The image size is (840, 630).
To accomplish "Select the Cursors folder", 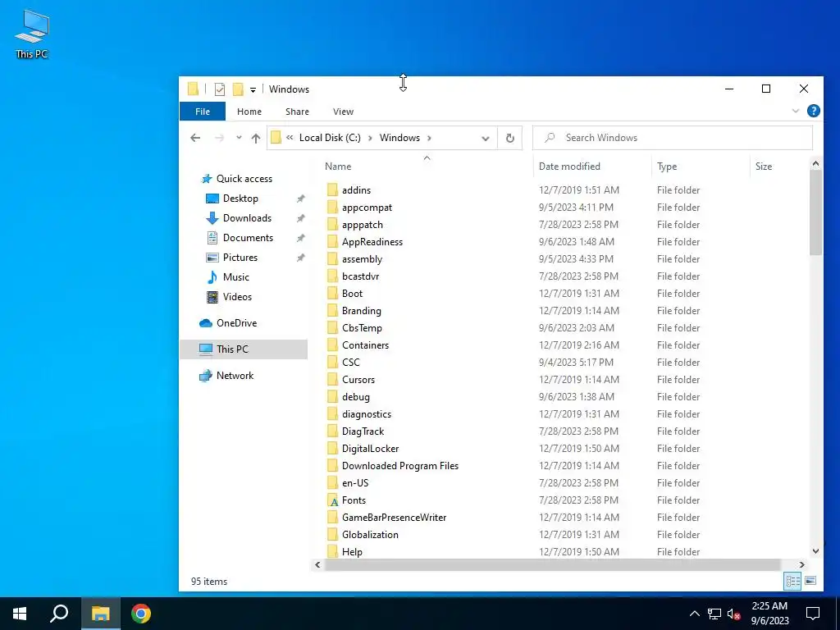I will (x=358, y=379).
